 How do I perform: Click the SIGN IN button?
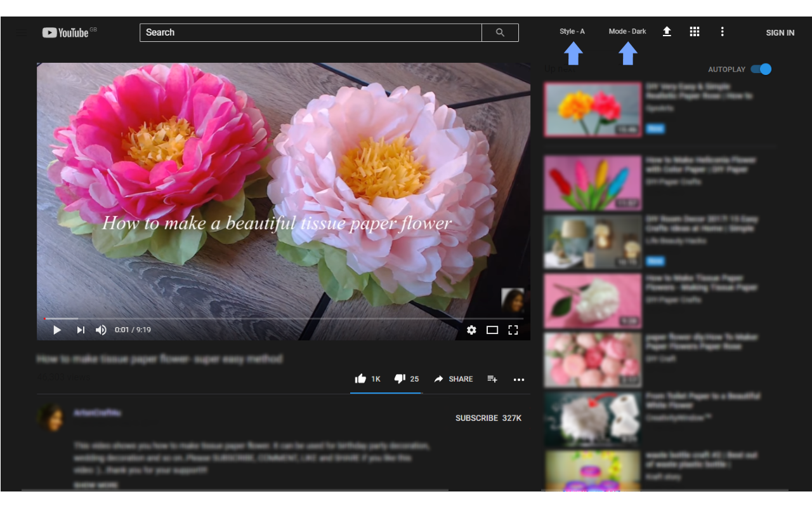(x=780, y=32)
